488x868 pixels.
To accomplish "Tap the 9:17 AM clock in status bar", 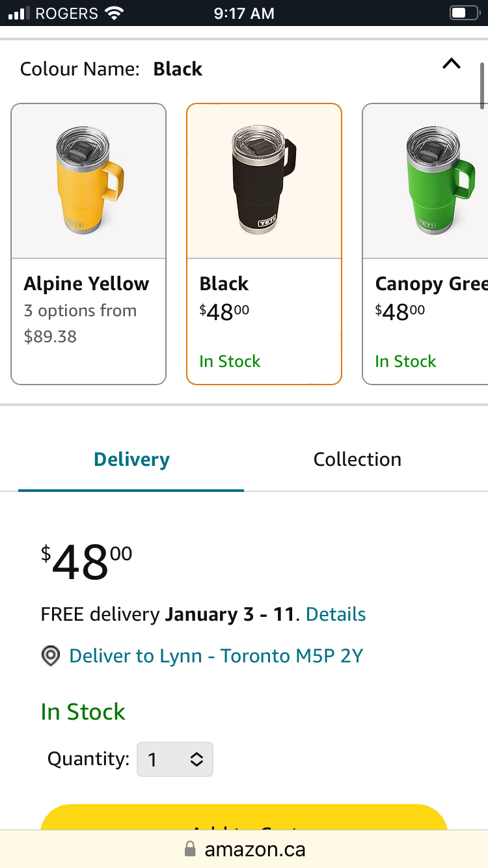I will 244,14.
